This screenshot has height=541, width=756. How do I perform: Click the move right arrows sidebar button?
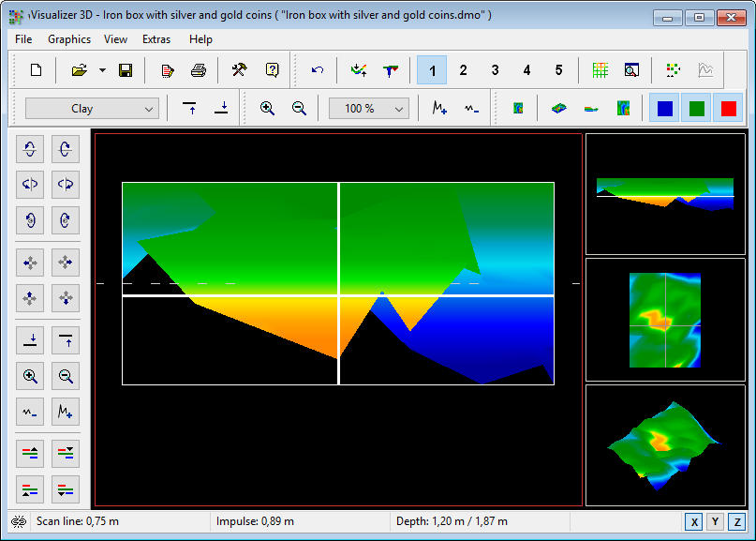66,263
